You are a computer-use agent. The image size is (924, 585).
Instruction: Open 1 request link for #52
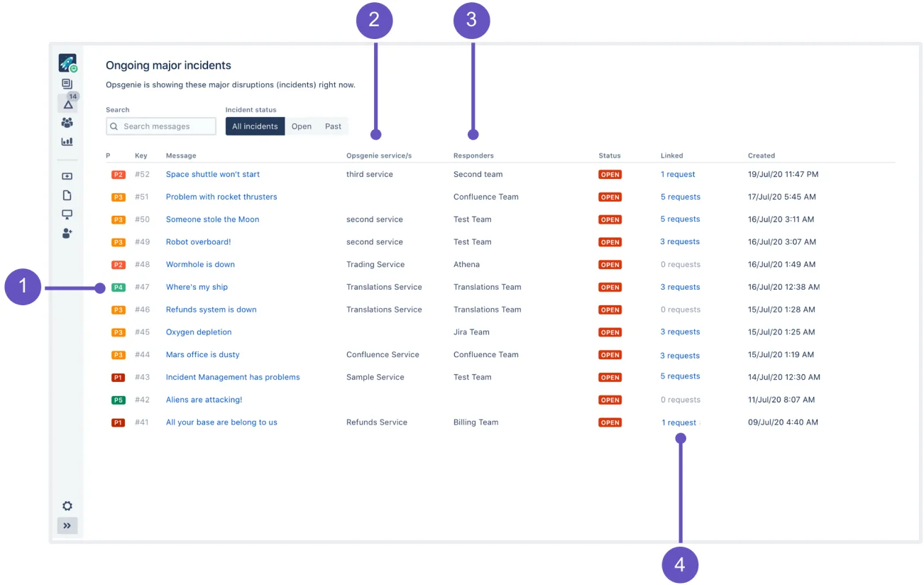(x=678, y=174)
